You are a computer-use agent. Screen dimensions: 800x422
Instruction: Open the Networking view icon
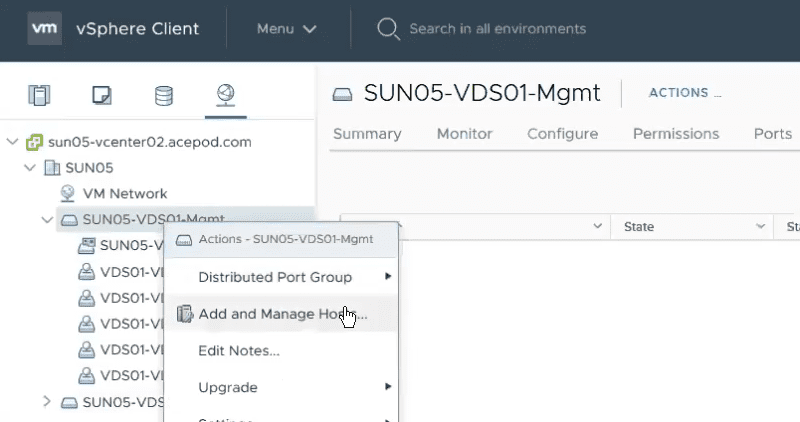[226, 95]
